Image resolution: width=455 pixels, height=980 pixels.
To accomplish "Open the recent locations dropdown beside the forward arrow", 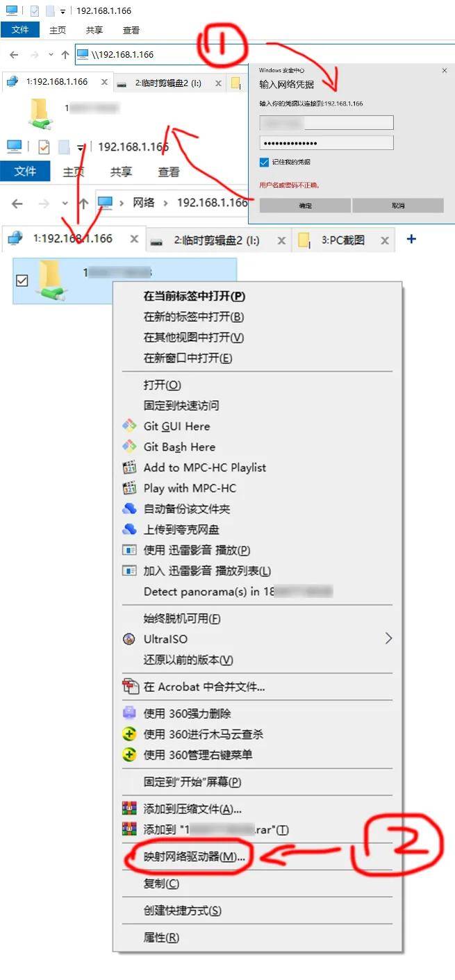I will tap(65, 204).
